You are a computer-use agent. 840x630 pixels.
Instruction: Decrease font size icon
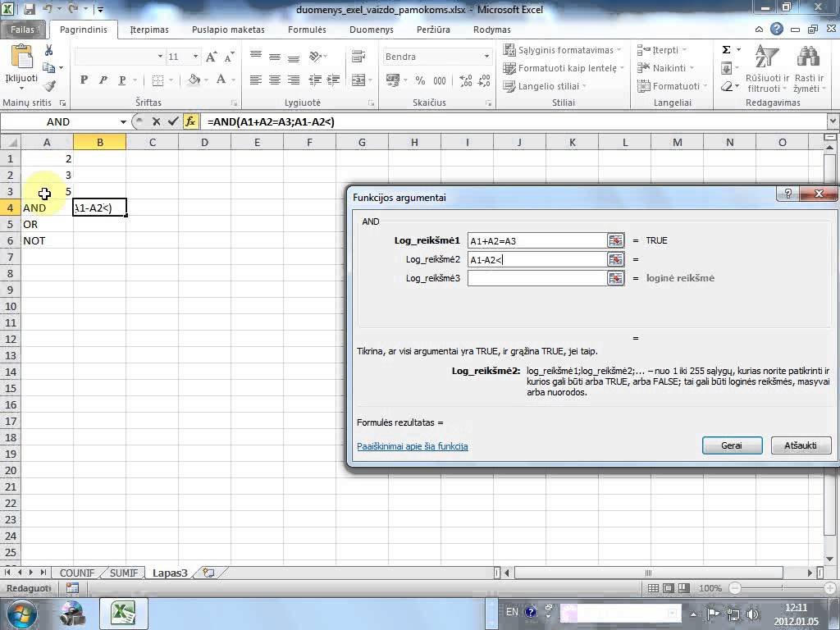click(230, 57)
